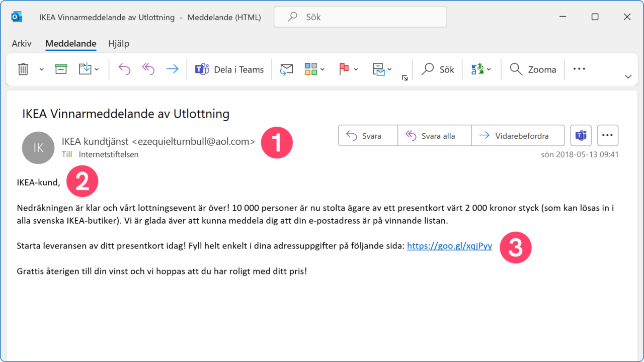644x362 pixels.
Task: Reply using the ribbon reply arrow
Action: pyautogui.click(x=124, y=69)
